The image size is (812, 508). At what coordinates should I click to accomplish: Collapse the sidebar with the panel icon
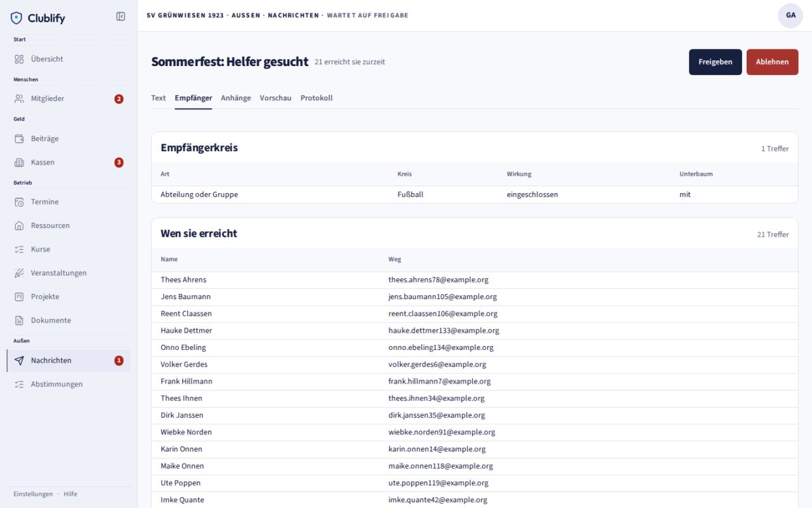coord(121,17)
